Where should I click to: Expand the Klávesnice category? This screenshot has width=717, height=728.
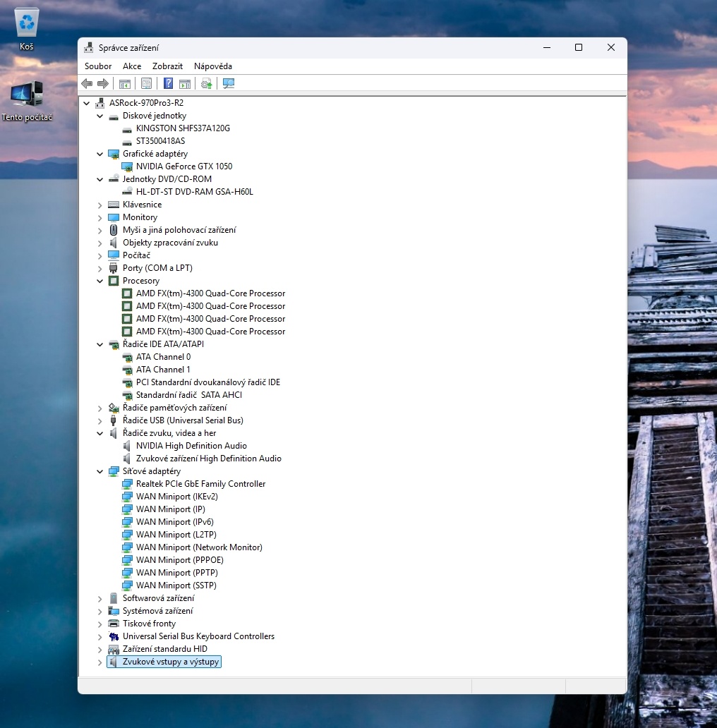pos(100,205)
